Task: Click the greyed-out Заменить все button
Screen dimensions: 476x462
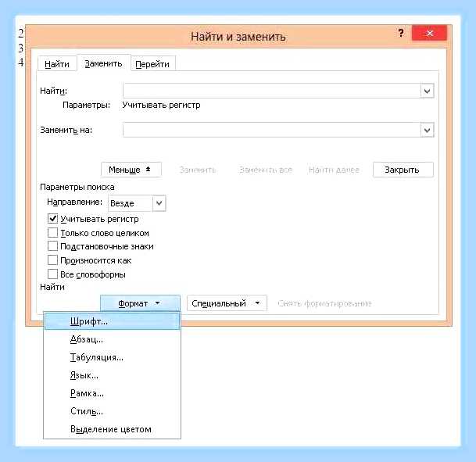Action: (x=266, y=170)
